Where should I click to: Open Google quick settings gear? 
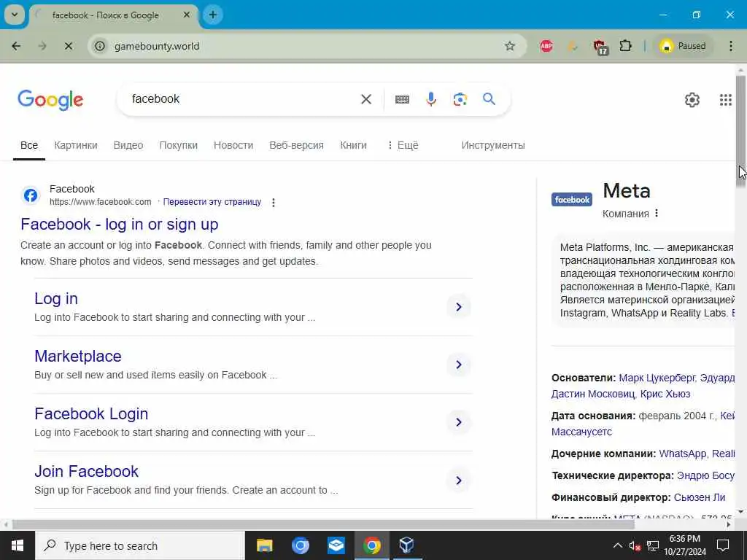(692, 99)
